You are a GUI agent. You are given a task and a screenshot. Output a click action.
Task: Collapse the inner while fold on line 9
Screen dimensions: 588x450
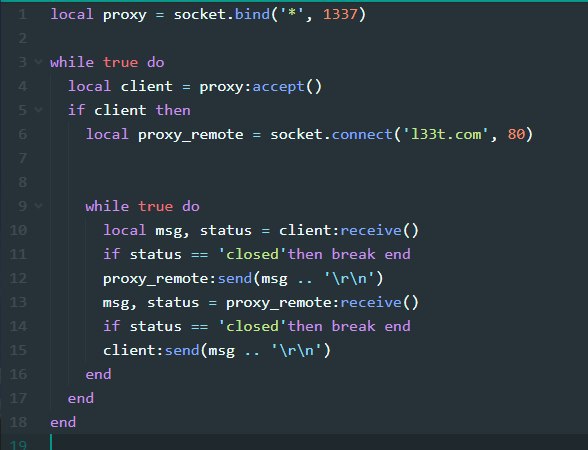tap(38, 206)
